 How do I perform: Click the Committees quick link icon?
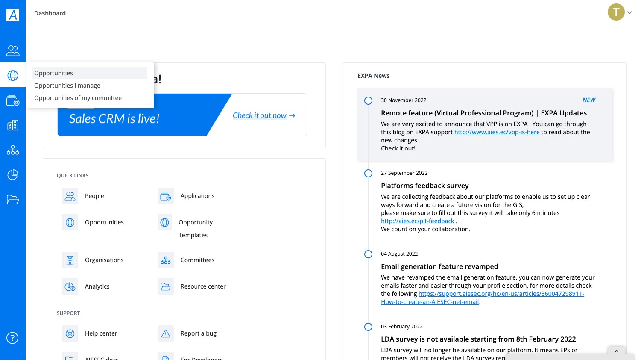pyautogui.click(x=166, y=260)
